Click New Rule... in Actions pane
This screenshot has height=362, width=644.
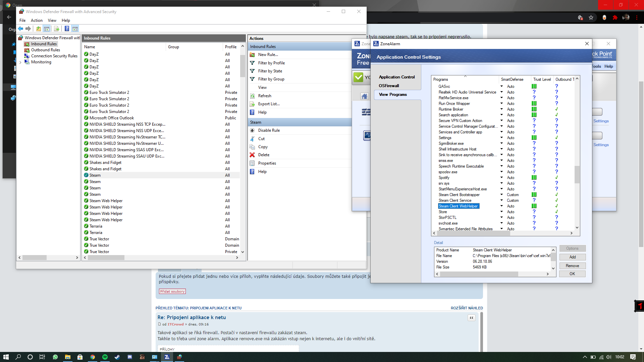(x=268, y=55)
